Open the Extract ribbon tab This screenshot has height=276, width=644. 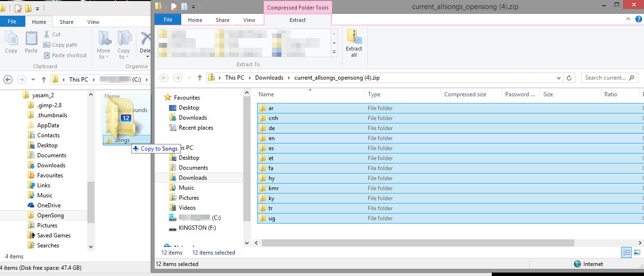pos(298,20)
